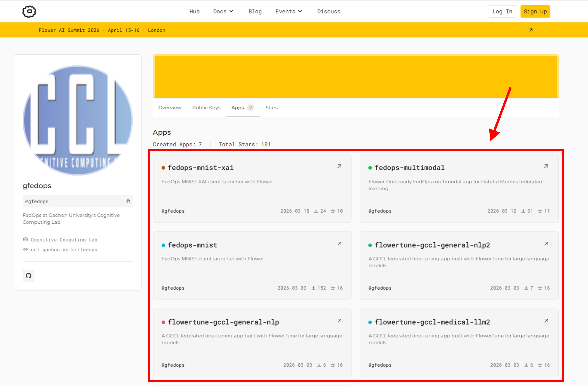Click the arrow icon on fedops-mnist card

tap(339, 244)
